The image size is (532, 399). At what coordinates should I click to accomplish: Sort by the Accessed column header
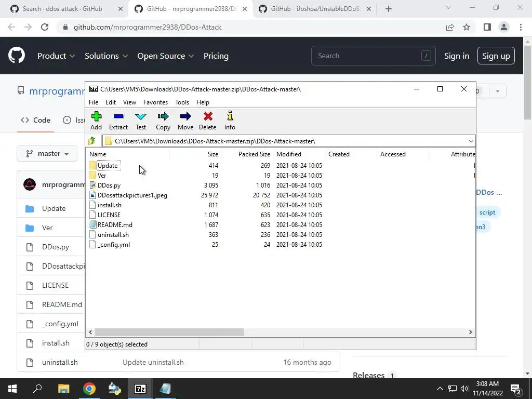click(403, 154)
